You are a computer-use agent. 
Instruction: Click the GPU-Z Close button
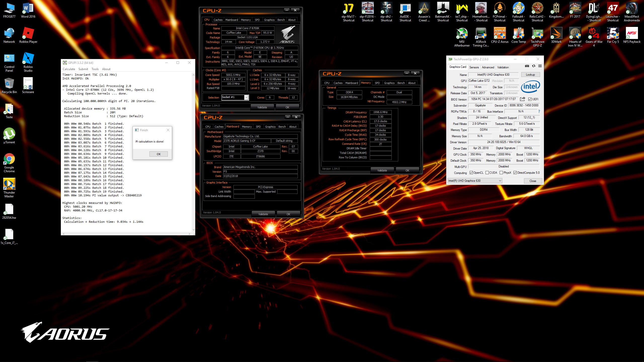tap(533, 181)
